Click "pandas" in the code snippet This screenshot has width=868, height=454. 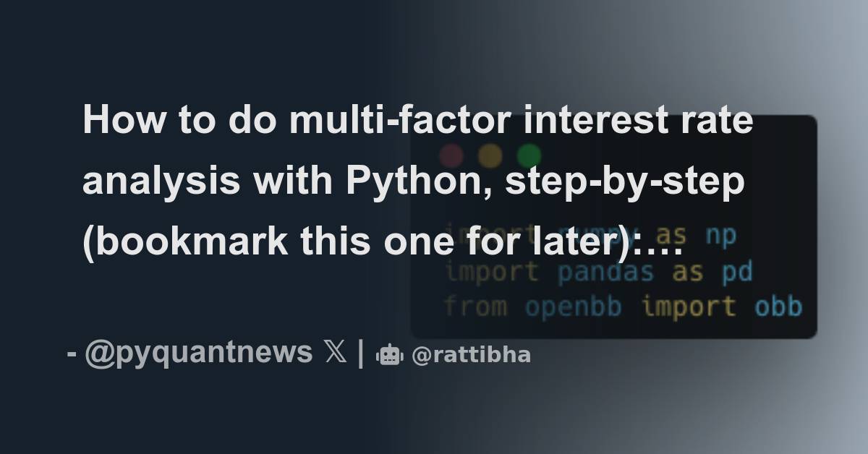[605, 272]
